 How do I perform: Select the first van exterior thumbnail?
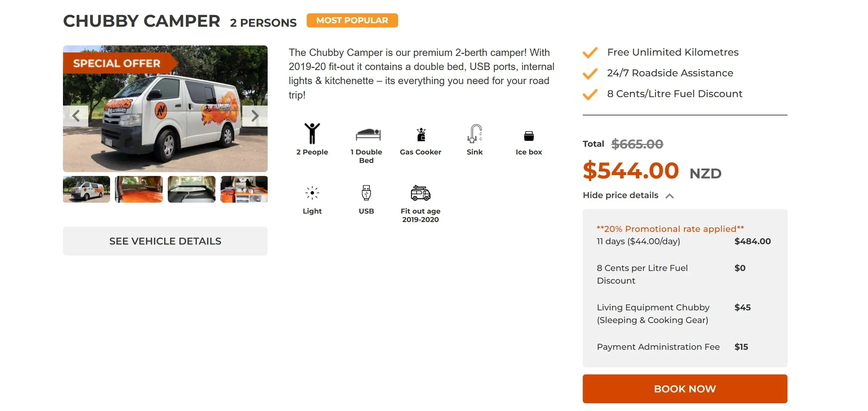(x=87, y=189)
